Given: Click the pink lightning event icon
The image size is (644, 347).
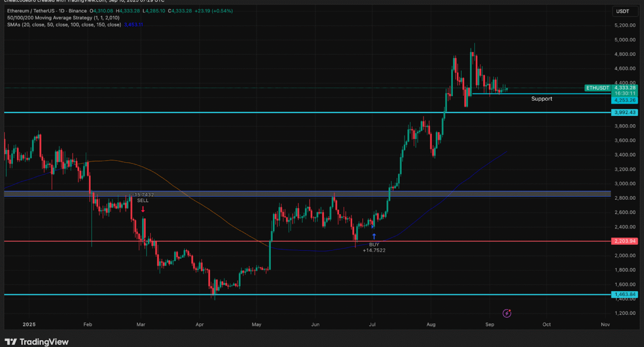Looking at the screenshot, I should pyautogui.click(x=507, y=313).
